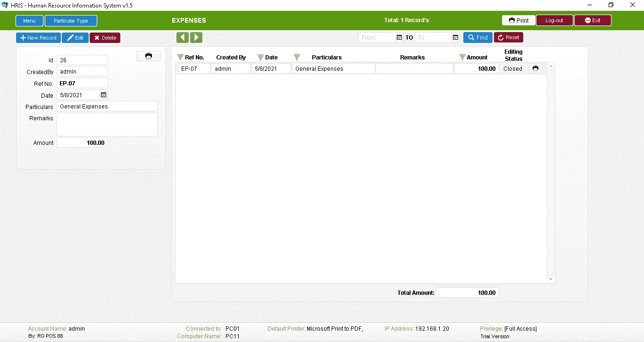
Task: Filter by Ref No. funnel icon
Action: tap(180, 57)
